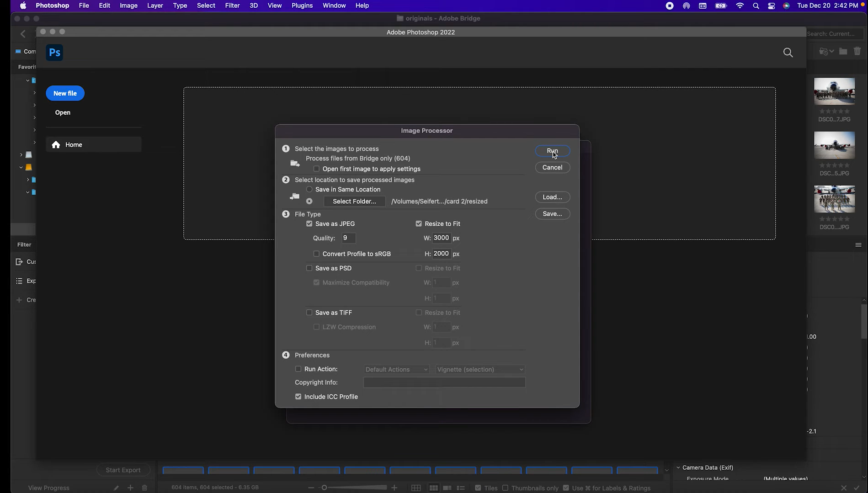Open the search magnifier in Bridge toolbar
This screenshot has width=868, height=493.
click(x=788, y=53)
